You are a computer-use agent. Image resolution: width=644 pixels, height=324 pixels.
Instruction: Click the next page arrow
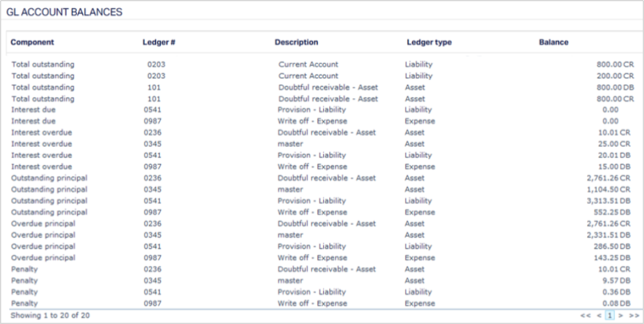(620, 315)
